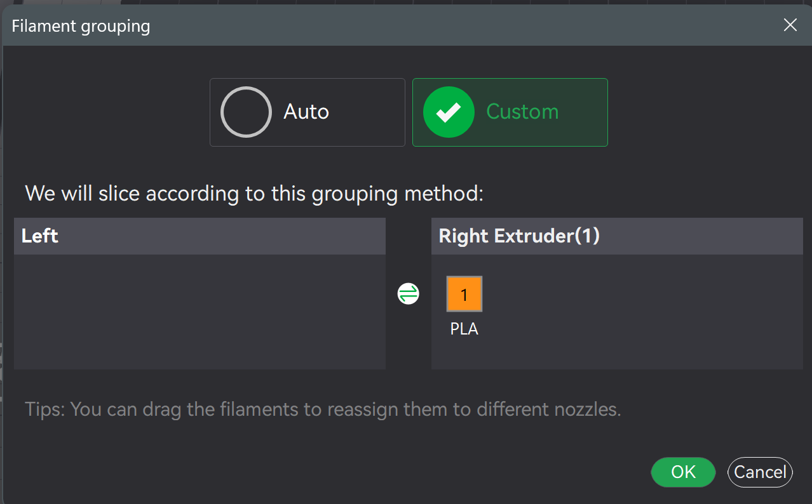Image resolution: width=812 pixels, height=504 pixels.
Task: Click the "Auto" text label
Action: (306, 112)
